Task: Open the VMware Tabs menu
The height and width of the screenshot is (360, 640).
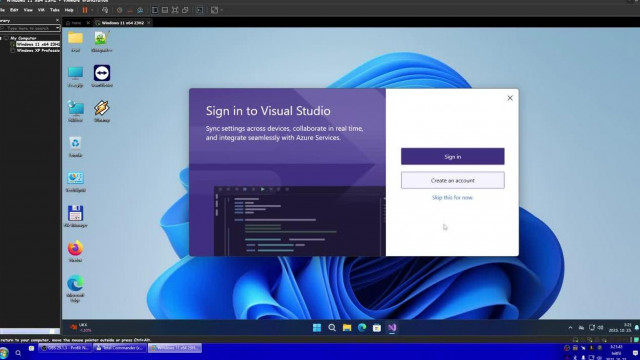Action: tap(54, 10)
